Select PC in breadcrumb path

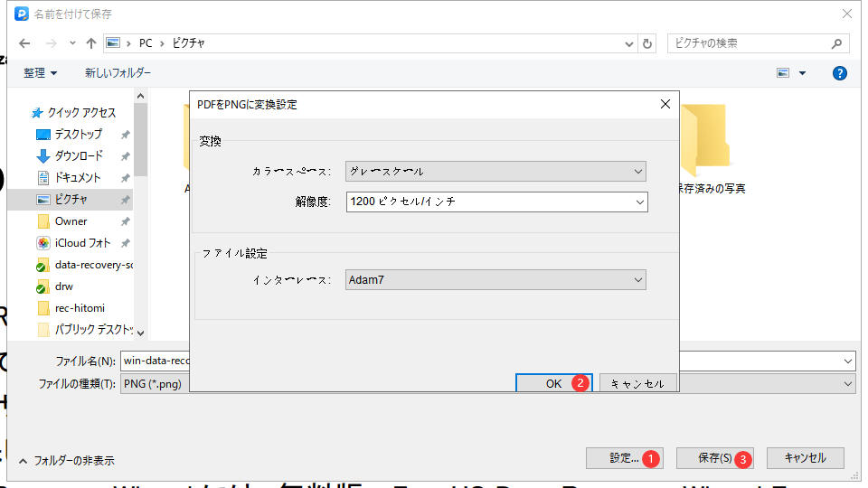(x=146, y=43)
